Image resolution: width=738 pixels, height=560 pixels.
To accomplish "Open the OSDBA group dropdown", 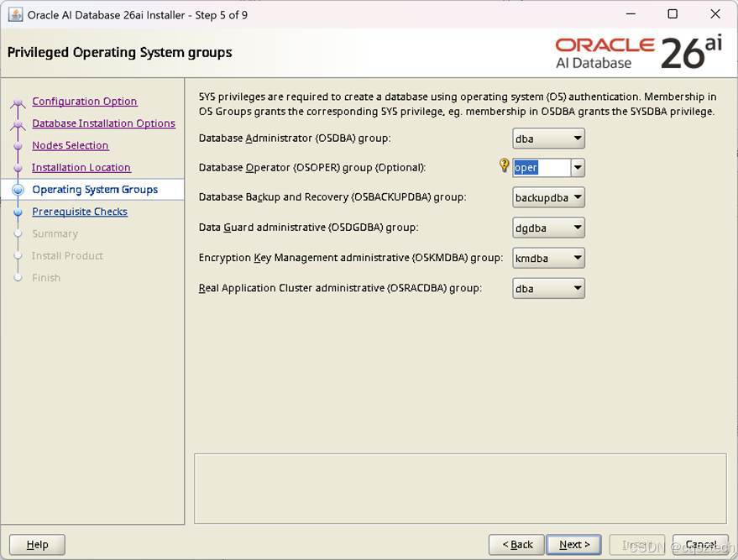I will (548, 139).
